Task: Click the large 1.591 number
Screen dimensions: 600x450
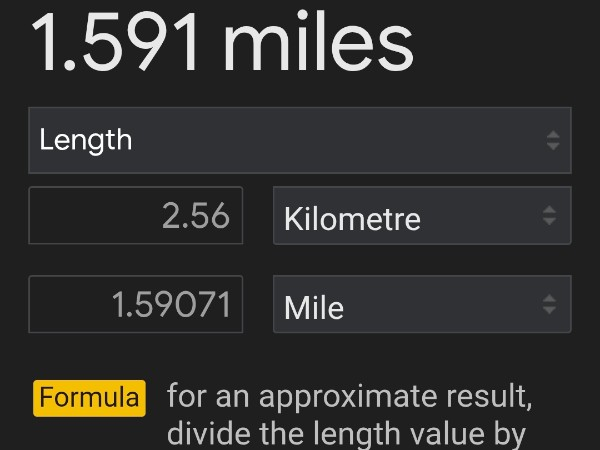Action: click(x=117, y=42)
